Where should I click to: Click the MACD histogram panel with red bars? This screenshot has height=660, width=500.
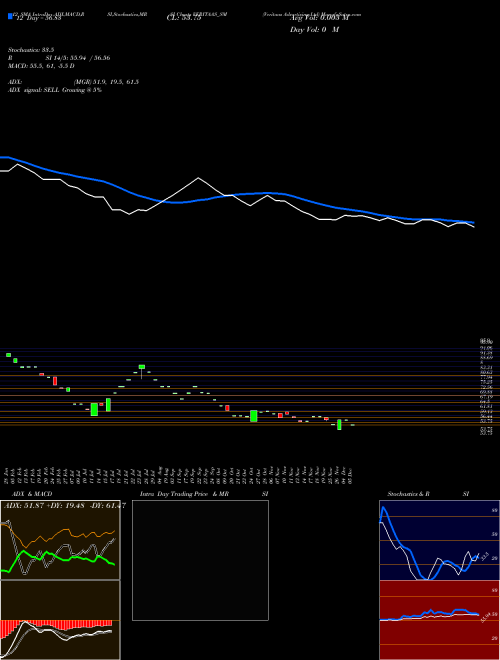point(60,620)
